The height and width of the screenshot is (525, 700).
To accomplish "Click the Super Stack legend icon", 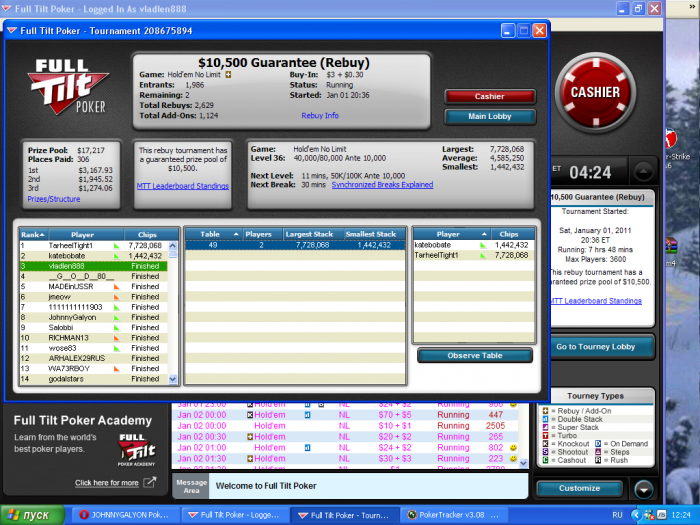I will click(x=545, y=427).
